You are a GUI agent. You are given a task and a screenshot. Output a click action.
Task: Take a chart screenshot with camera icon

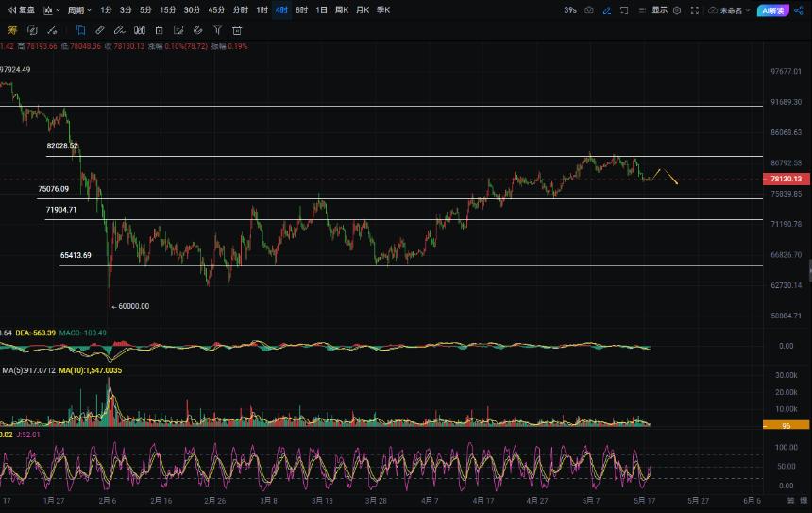point(589,9)
